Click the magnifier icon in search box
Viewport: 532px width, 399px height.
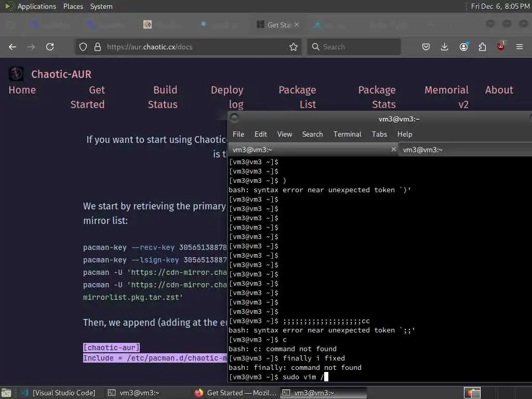pyautogui.click(x=315, y=47)
